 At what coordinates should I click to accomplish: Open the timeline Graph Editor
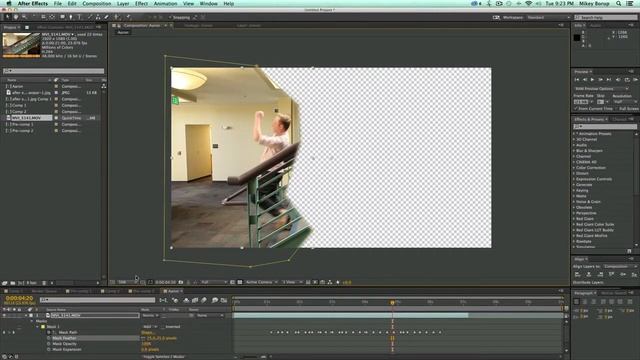224,300
